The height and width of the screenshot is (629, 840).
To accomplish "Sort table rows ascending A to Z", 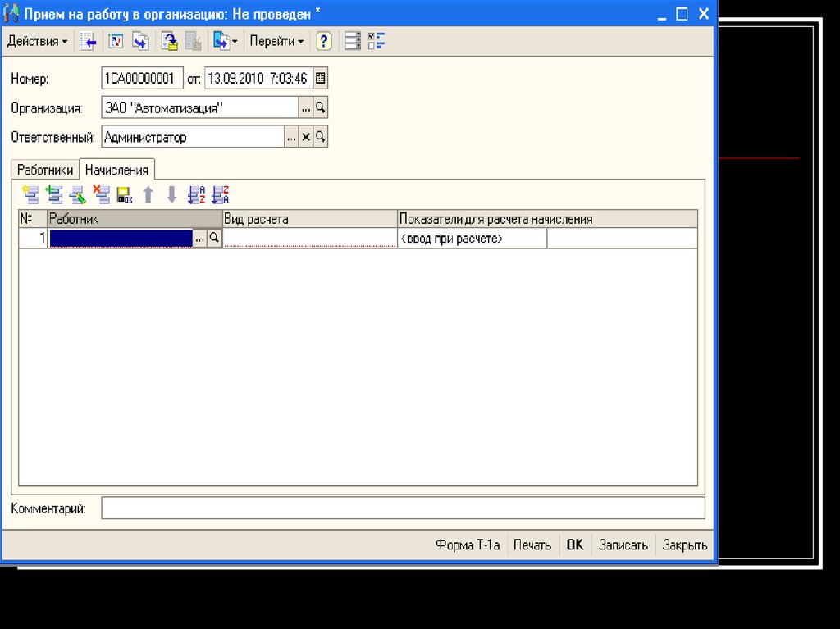I will (196, 194).
